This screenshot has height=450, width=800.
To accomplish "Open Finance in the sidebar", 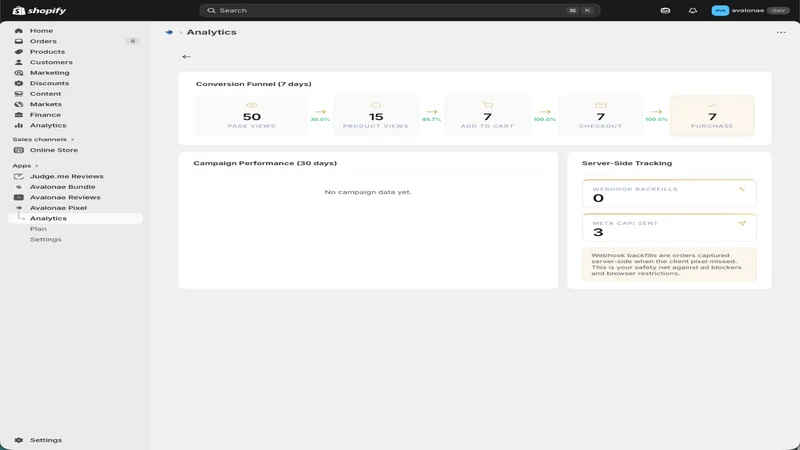I will point(45,115).
